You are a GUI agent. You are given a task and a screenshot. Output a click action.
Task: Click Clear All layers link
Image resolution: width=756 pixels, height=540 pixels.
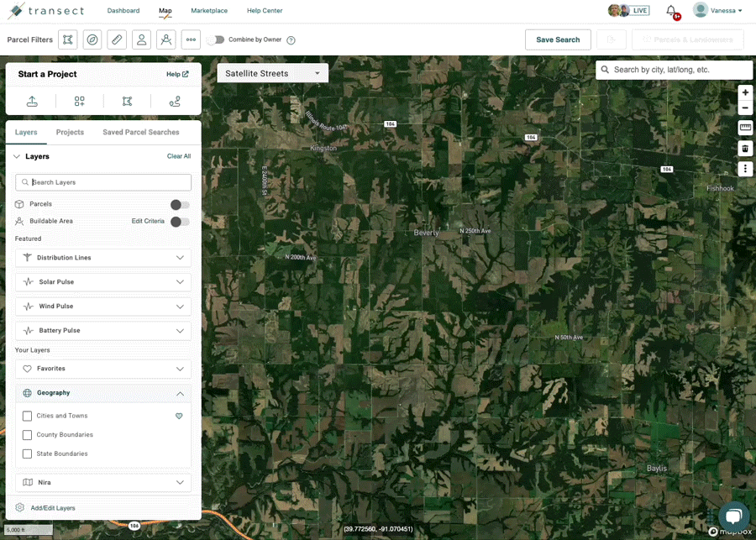[179, 156]
